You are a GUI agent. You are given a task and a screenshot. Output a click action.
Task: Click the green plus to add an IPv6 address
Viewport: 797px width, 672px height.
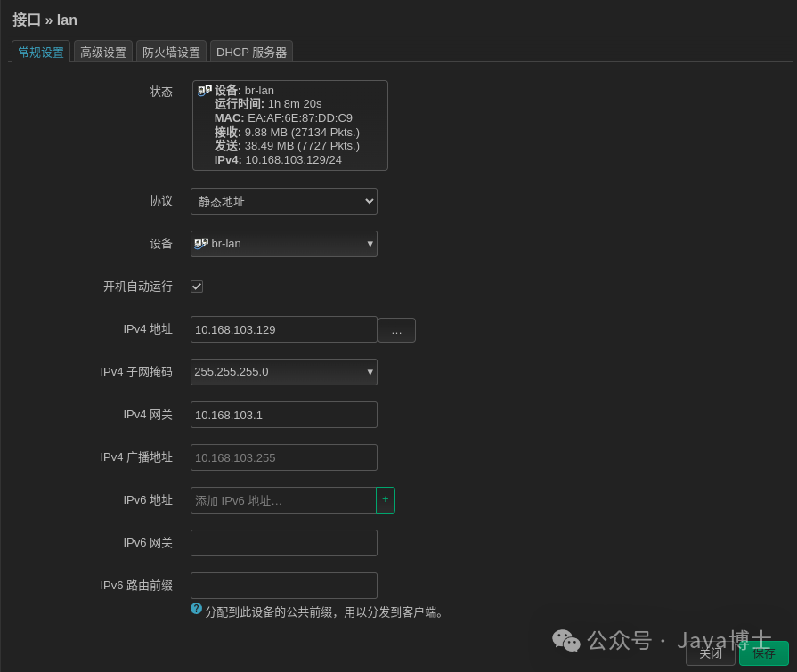pyautogui.click(x=386, y=500)
